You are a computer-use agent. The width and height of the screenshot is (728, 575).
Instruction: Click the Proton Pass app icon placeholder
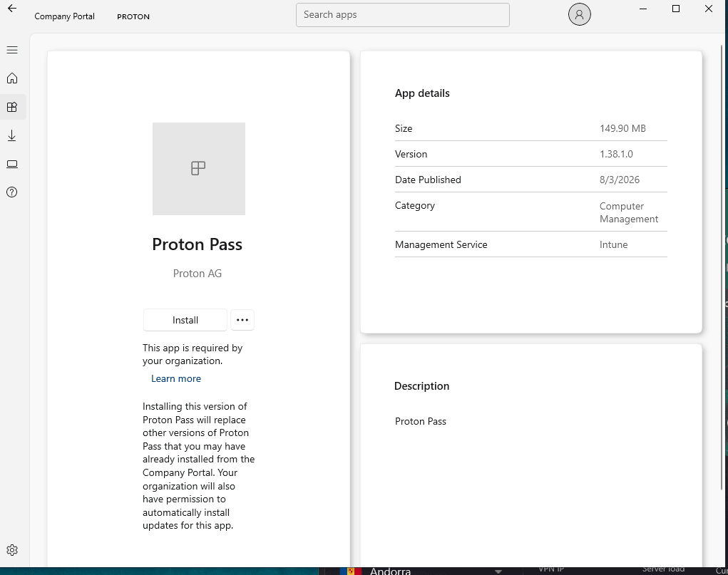(199, 169)
